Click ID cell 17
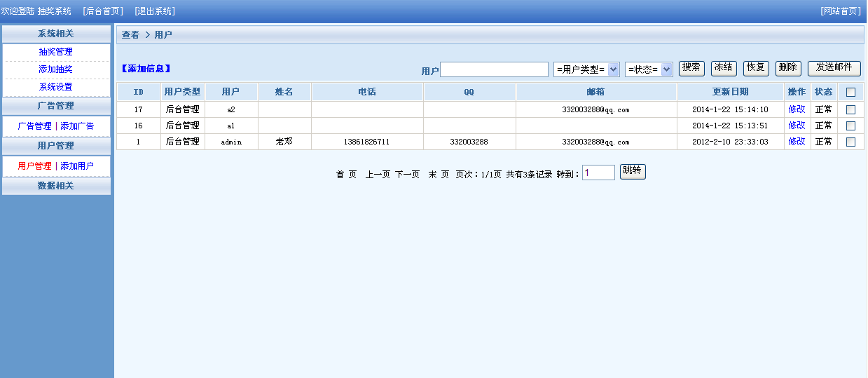Image resolution: width=868 pixels, height=378 pixels. point(139,109)
